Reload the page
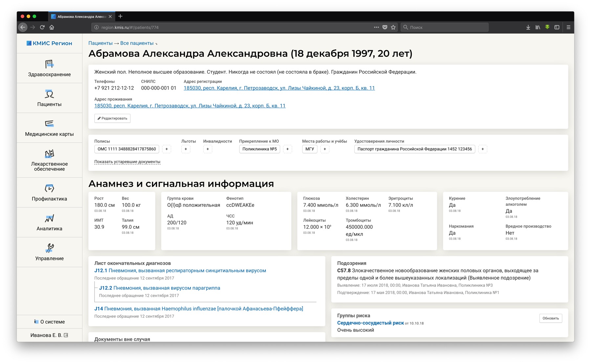 [x=42, y=27]
